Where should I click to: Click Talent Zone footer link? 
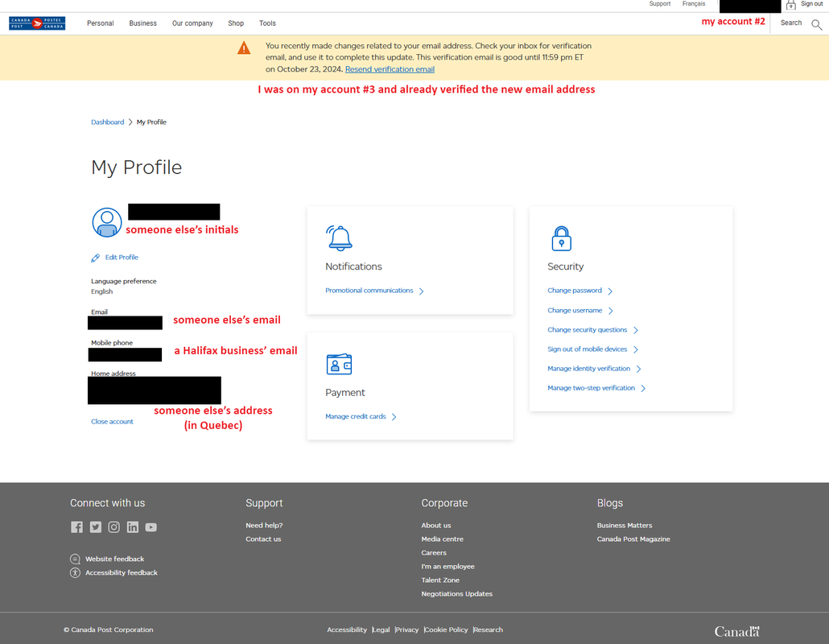point(440,580)
